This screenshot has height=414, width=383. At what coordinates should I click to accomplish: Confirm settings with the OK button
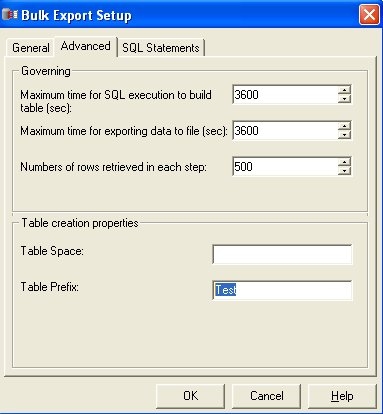click(190, 396)
